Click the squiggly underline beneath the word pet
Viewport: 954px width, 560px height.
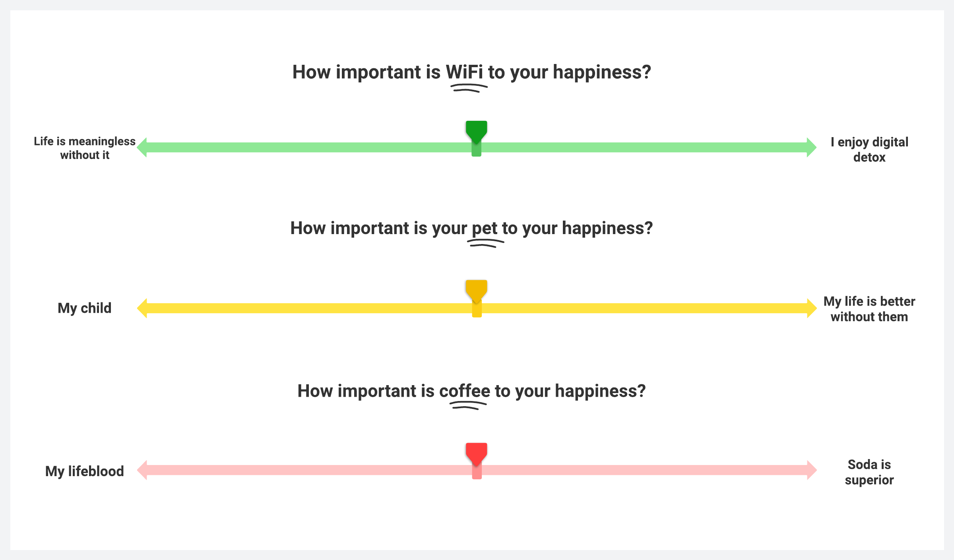point(485,243)
